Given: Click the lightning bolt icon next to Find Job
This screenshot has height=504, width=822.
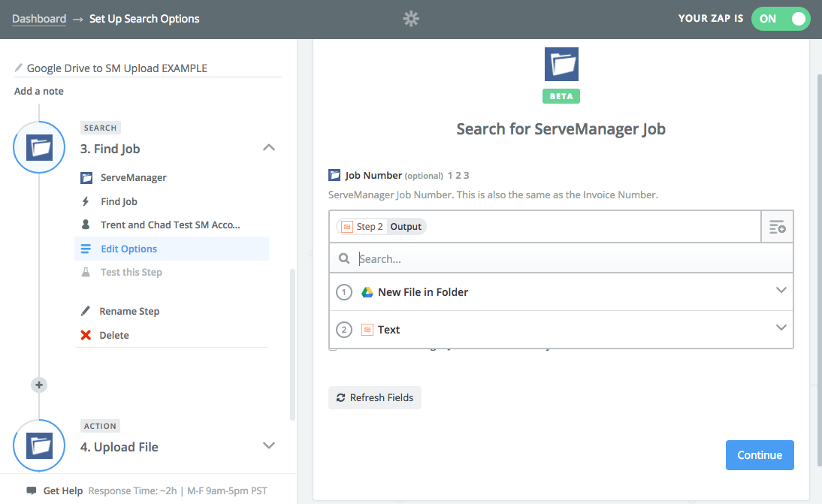Looking at the screenshot, I should pyautogui.click(x=86, y=202).
